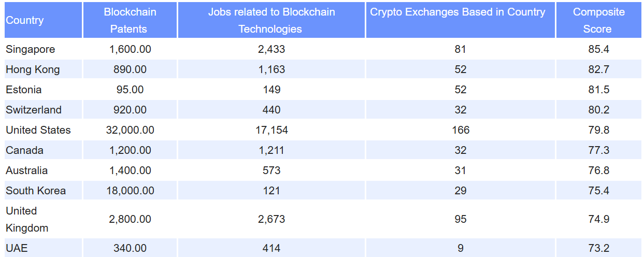The width and height of the screenshot is (644, 257).
Task: Click the 32,000.00 patents value
Action: 130,130
